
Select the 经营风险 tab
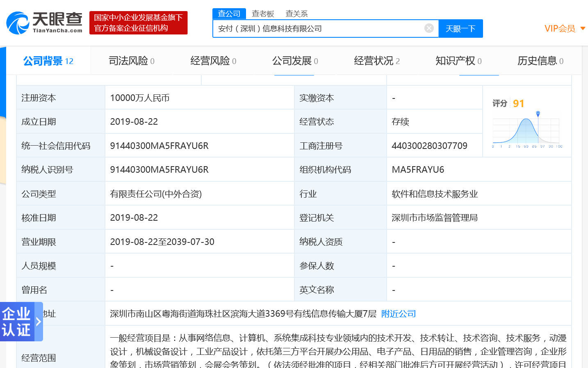pyautogui.click(x=213, y=61)
